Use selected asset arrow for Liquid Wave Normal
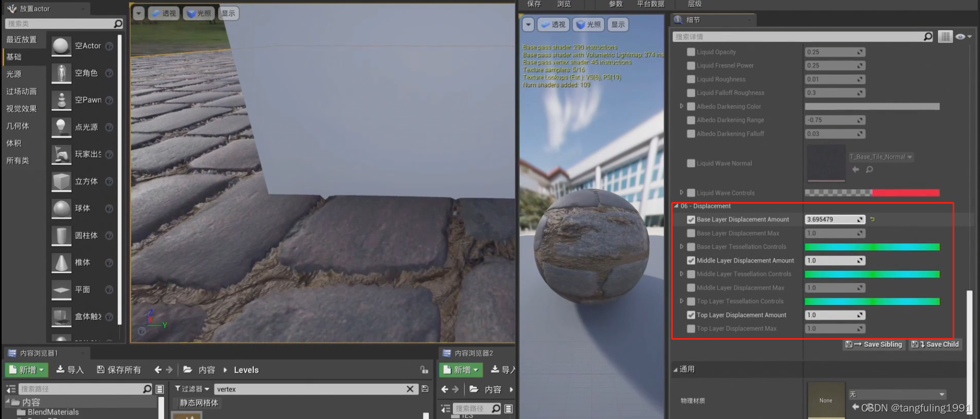The width and height of the screenshot is (980, 419). 856,169
